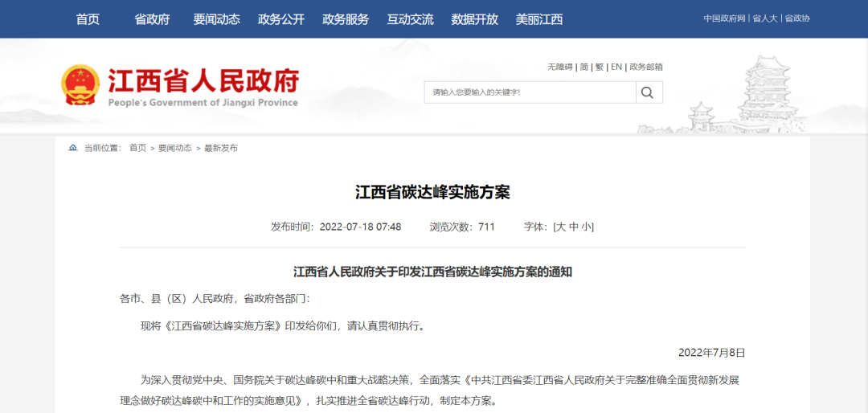Click the Jiangxi government emblem logo
The width and height of the screenshot is (868, 413).
pos(80,85)
